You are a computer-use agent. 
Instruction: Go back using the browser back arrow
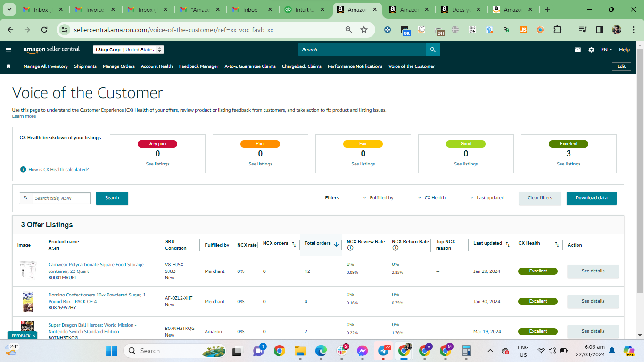tap(10, 30)
